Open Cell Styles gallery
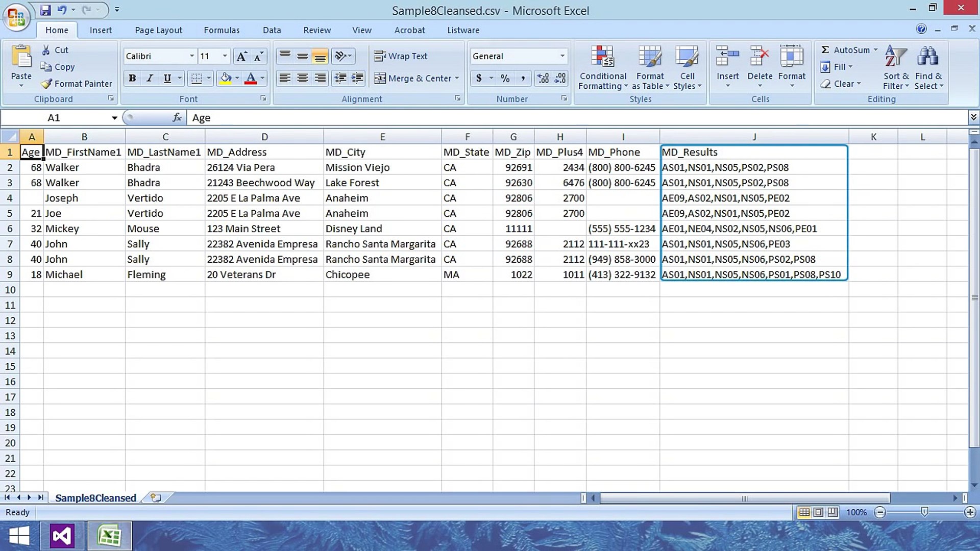This screenshot has width=980, height=551. (687, 67)
